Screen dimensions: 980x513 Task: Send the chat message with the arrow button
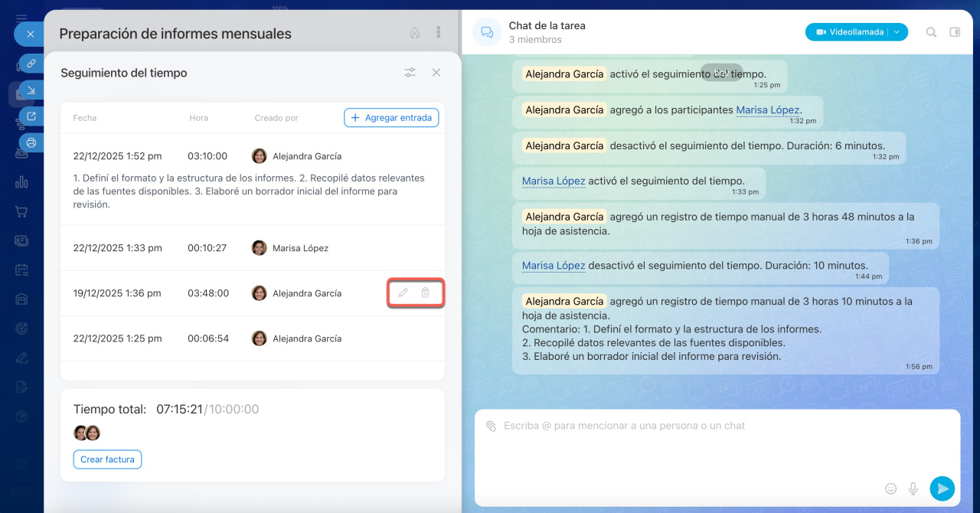942,488
